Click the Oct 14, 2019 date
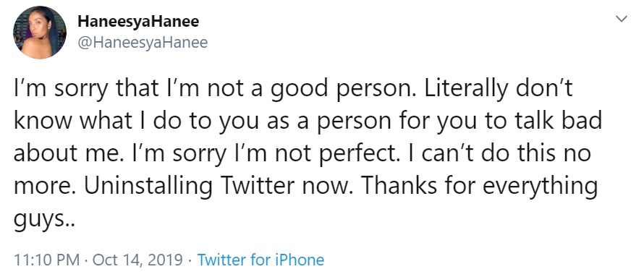The image size is (644, 277). pos(138,260)
